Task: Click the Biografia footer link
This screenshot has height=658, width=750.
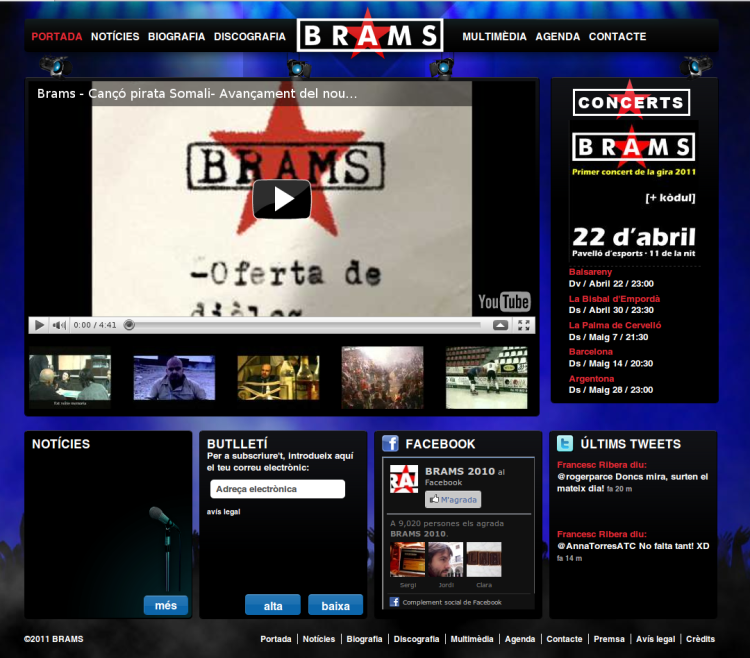Action: pyautogui.click(x=364, y=639)
